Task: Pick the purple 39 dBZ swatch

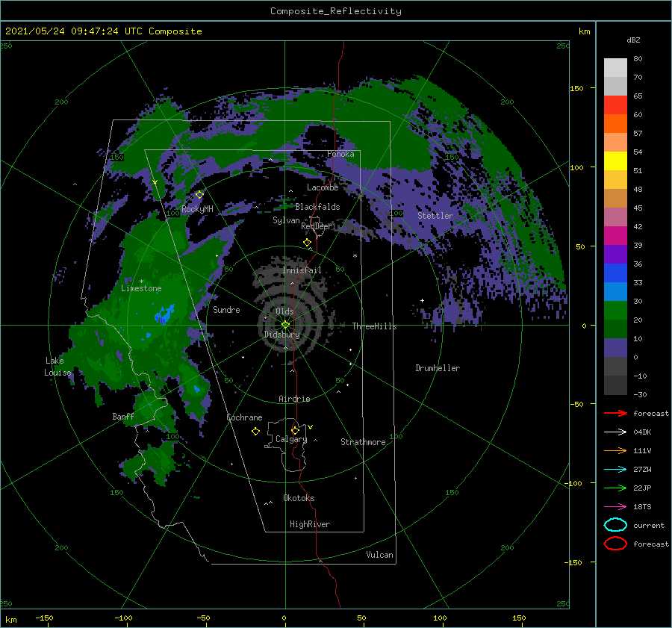Action: point(615,254)
